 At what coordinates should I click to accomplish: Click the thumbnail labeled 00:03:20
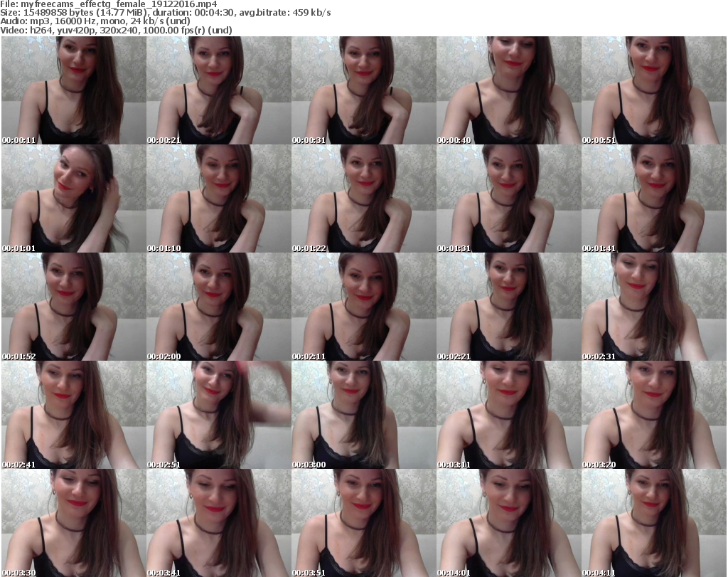pyautogui.click(x=654, y=414)
